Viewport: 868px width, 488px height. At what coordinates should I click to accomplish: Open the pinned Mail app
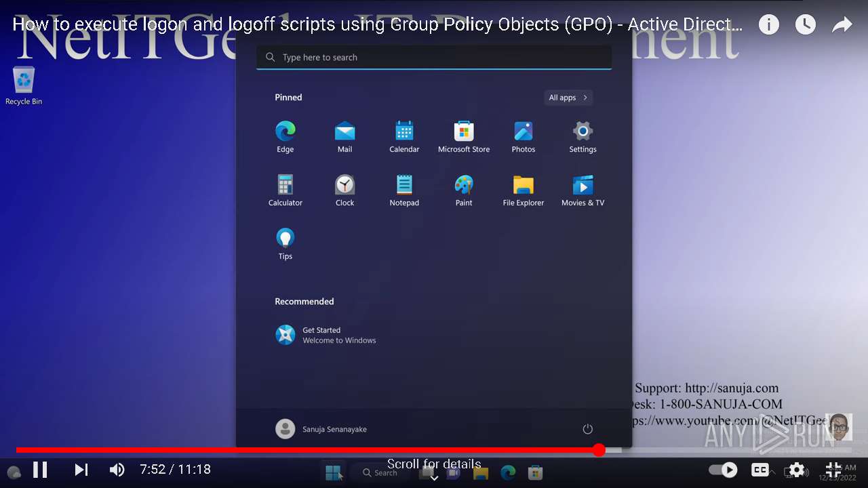(x=344, y=137)
